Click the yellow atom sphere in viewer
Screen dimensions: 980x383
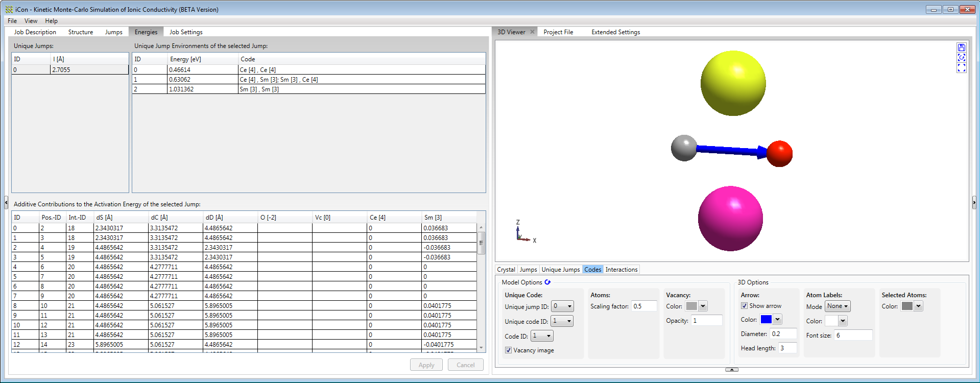click(733, 83)
